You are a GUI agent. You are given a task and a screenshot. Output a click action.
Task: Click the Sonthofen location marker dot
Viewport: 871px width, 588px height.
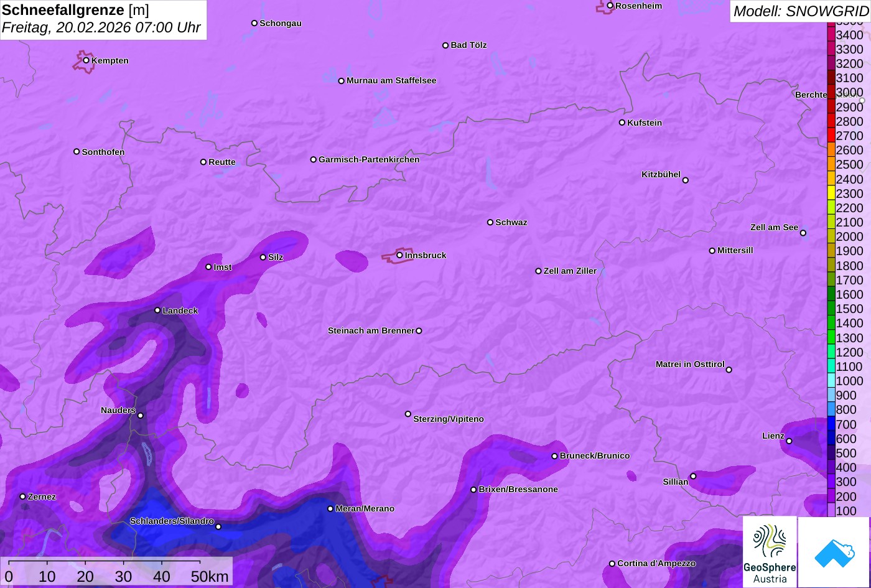click(77, 152)
